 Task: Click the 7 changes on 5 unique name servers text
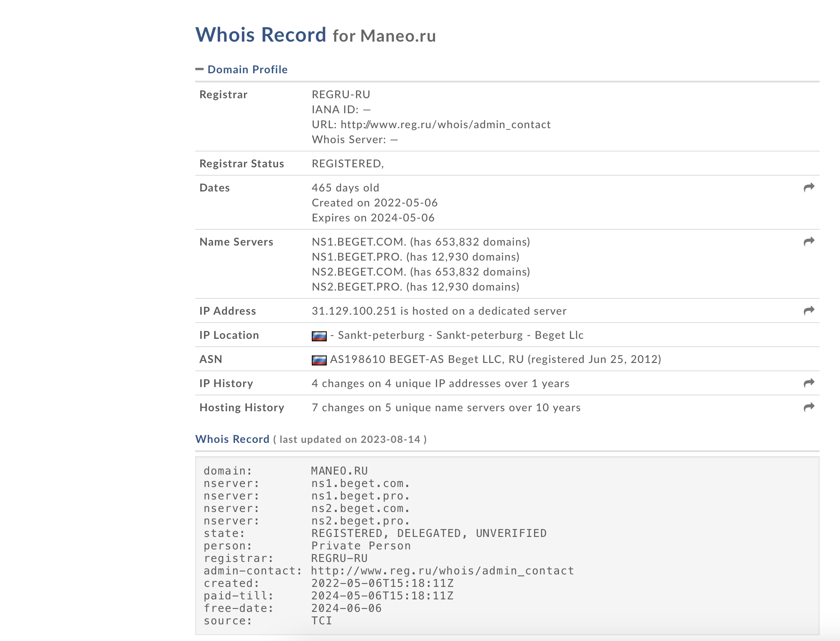(x=446, y=407)
